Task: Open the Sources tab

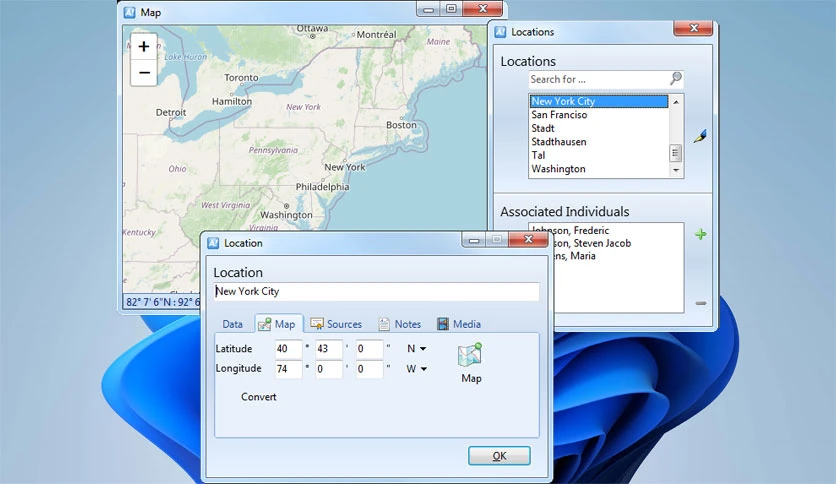Action: coord(336,324)
